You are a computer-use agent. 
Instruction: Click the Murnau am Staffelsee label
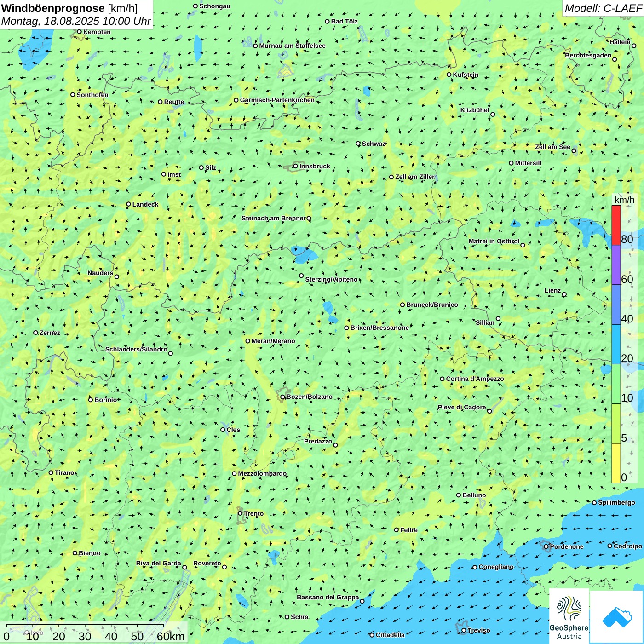[292, 46]
